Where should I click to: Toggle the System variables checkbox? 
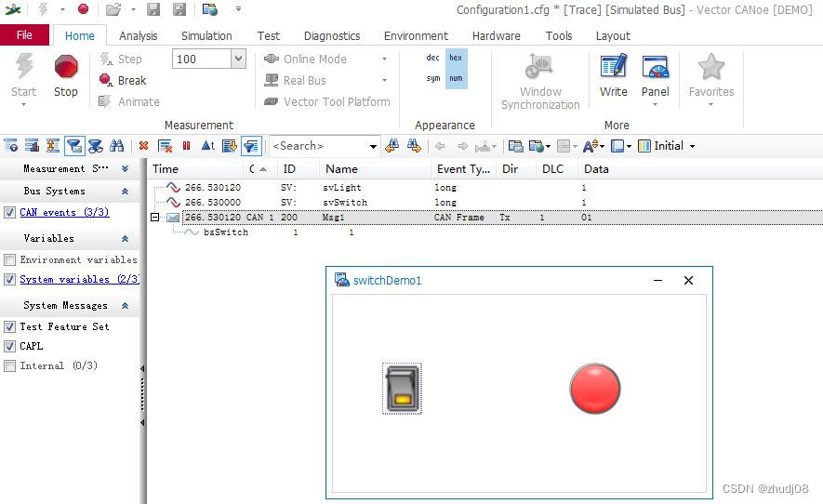(x=9, y=279)
